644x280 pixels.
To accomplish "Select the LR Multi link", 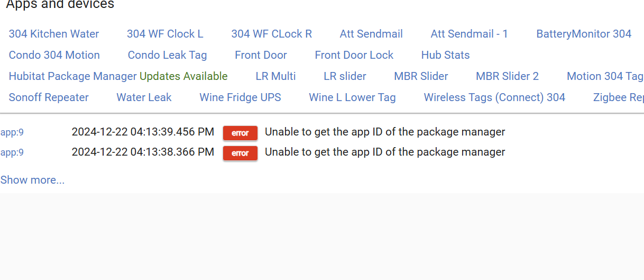I will (275, 76).
